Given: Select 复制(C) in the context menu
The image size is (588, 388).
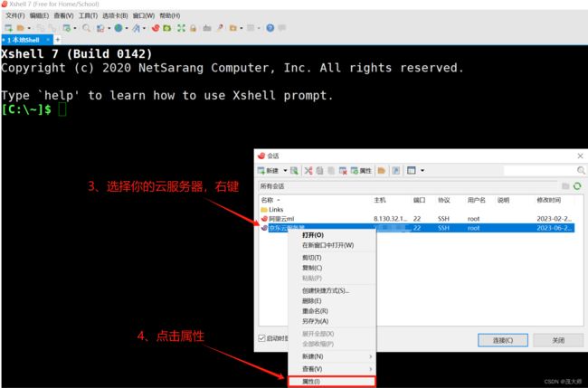Looking at the screenshot, I should [332, 268].
